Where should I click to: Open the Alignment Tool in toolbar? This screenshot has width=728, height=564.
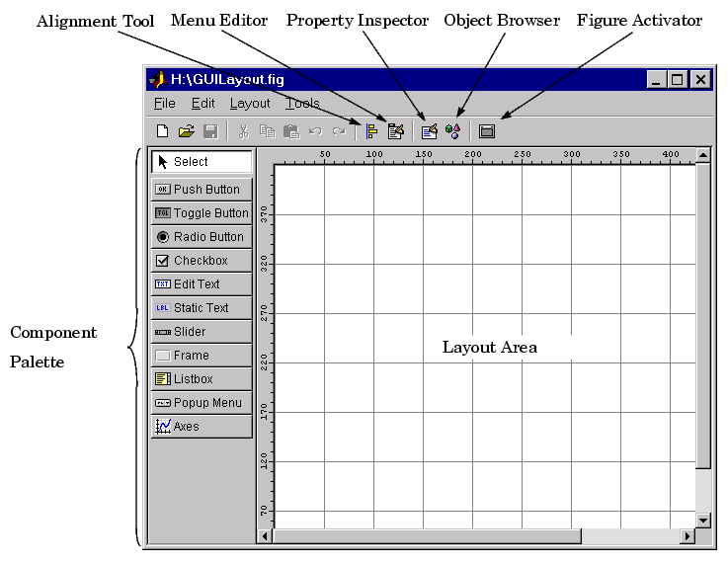(371, 131)
